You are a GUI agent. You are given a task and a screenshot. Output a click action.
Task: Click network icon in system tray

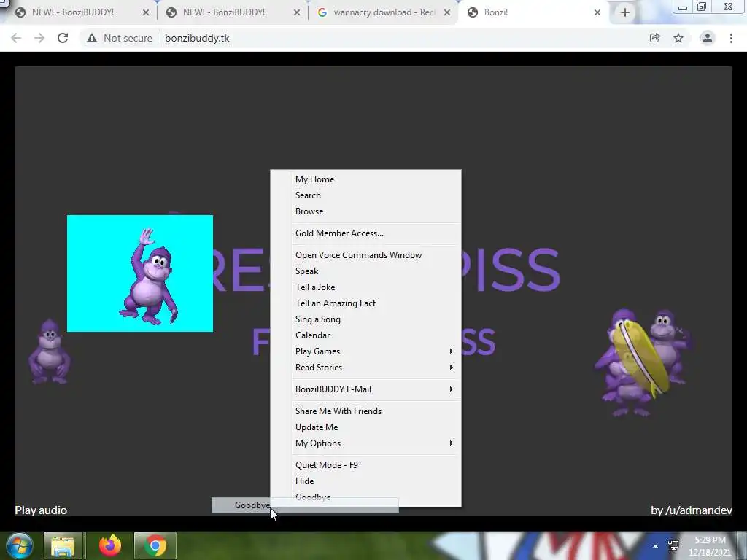click(x=673, y=545)
